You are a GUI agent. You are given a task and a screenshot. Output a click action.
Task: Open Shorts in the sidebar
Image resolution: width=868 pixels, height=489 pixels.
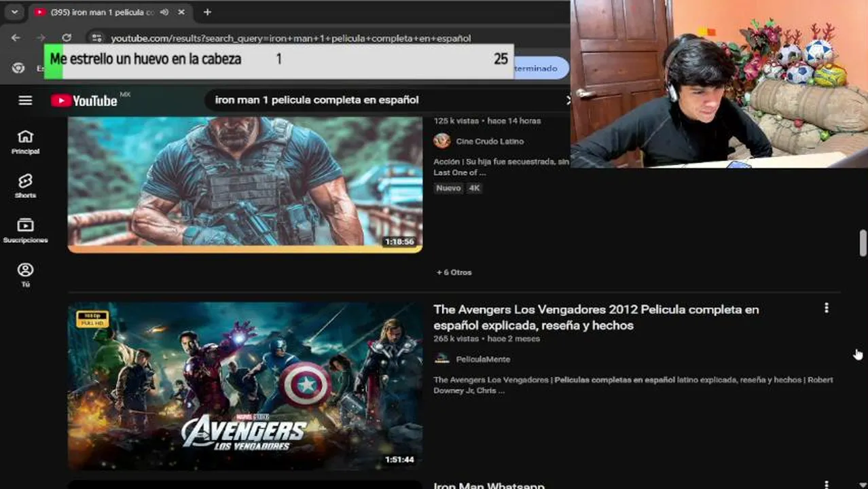[x=25, y=186]
